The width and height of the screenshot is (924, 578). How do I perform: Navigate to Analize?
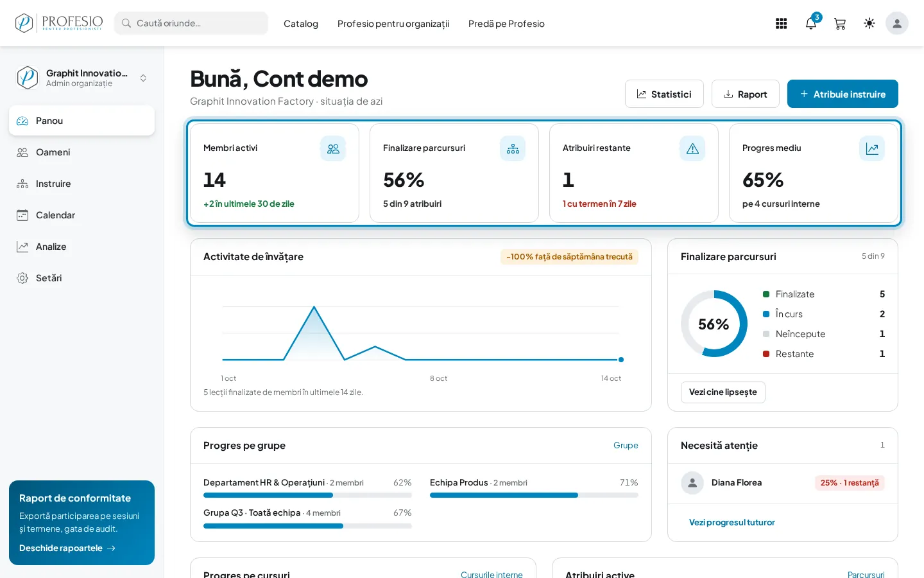point(81,247)
